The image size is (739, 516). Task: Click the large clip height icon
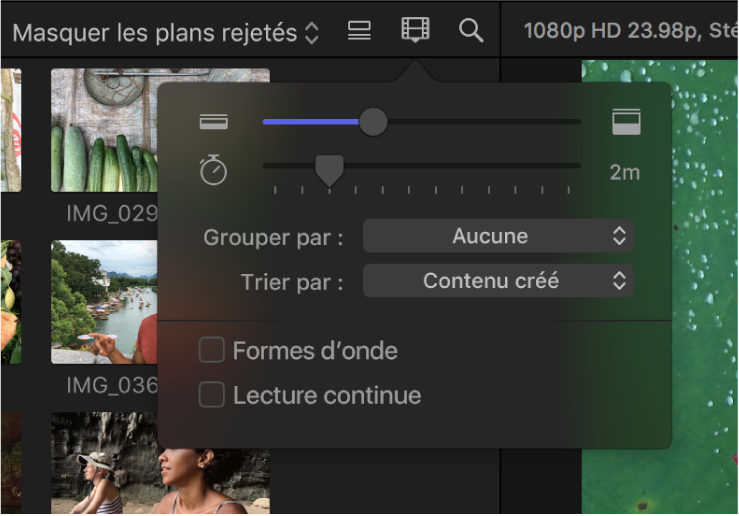(626, 122)
